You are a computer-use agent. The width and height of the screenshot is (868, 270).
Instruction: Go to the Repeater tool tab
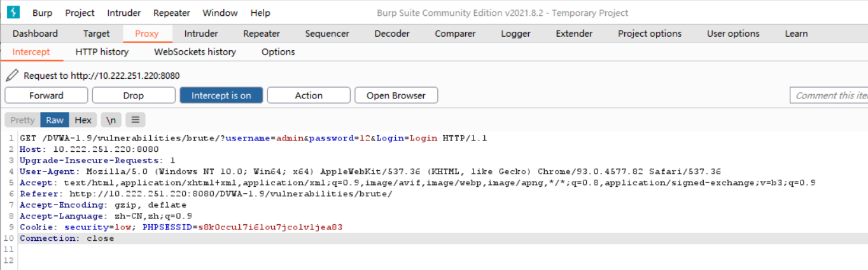click(x=262, y=34)
